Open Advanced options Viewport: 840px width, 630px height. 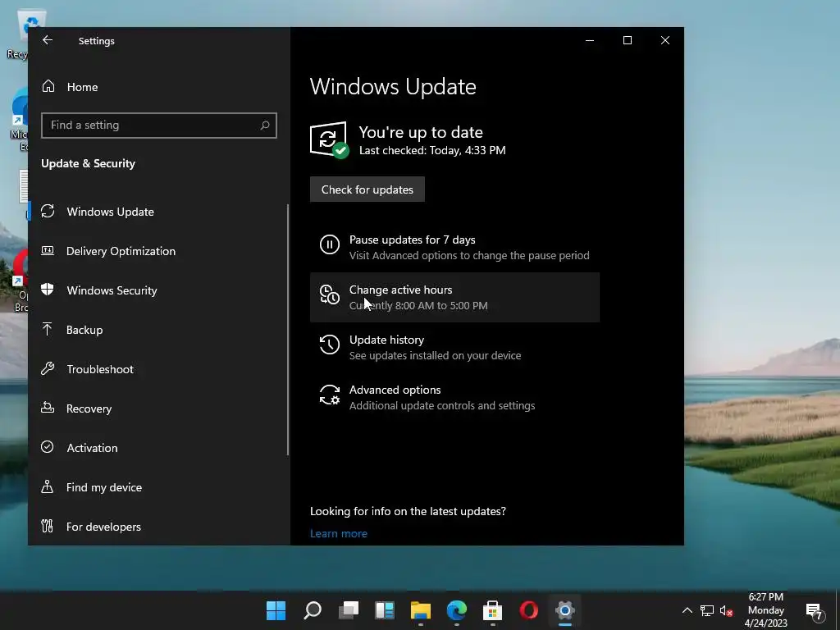[x=454, y=397]
